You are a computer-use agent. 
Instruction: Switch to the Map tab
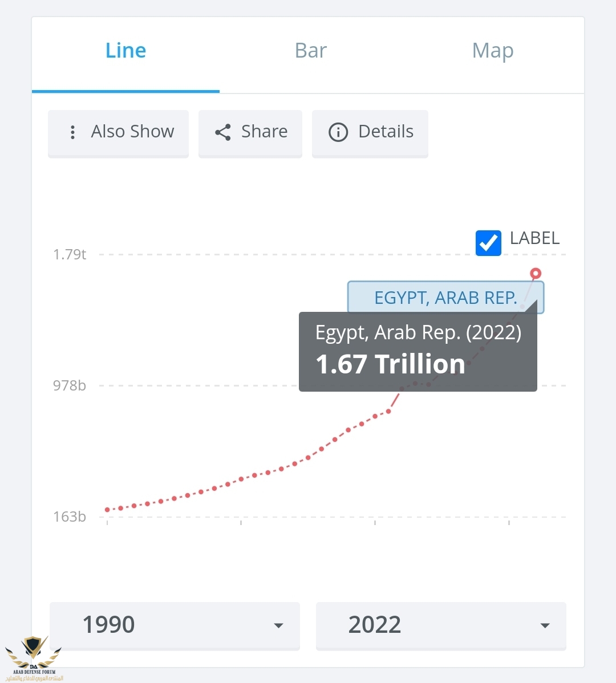click(x=493, y=51)
